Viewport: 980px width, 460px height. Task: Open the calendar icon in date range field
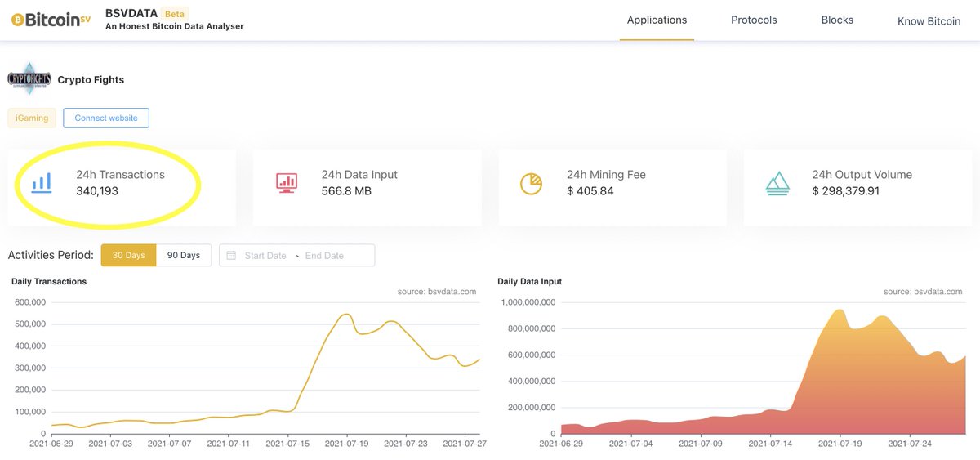click(231, 256)
